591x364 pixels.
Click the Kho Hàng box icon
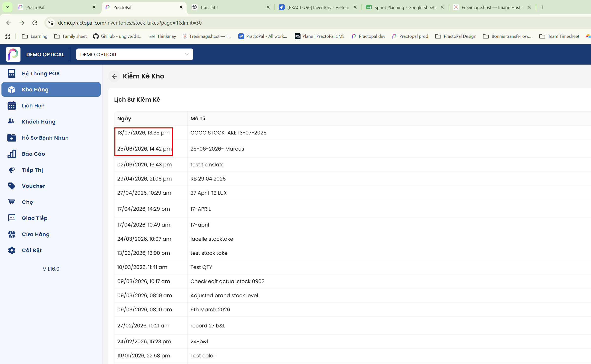pyautogui.click(x=11, y=89)
